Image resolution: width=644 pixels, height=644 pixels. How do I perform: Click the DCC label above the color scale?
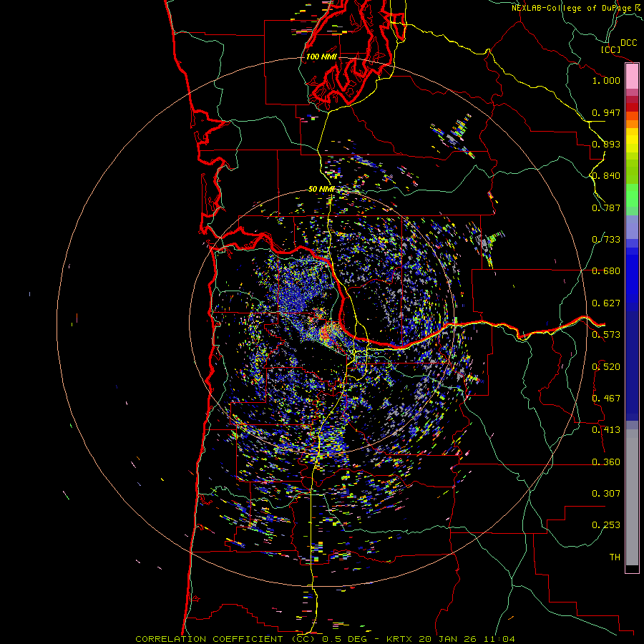click(x=628, y=43)
